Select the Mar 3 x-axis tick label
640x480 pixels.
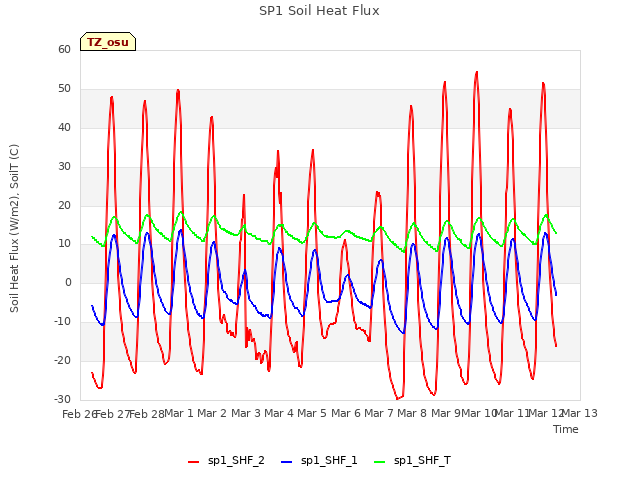[246, 413]
